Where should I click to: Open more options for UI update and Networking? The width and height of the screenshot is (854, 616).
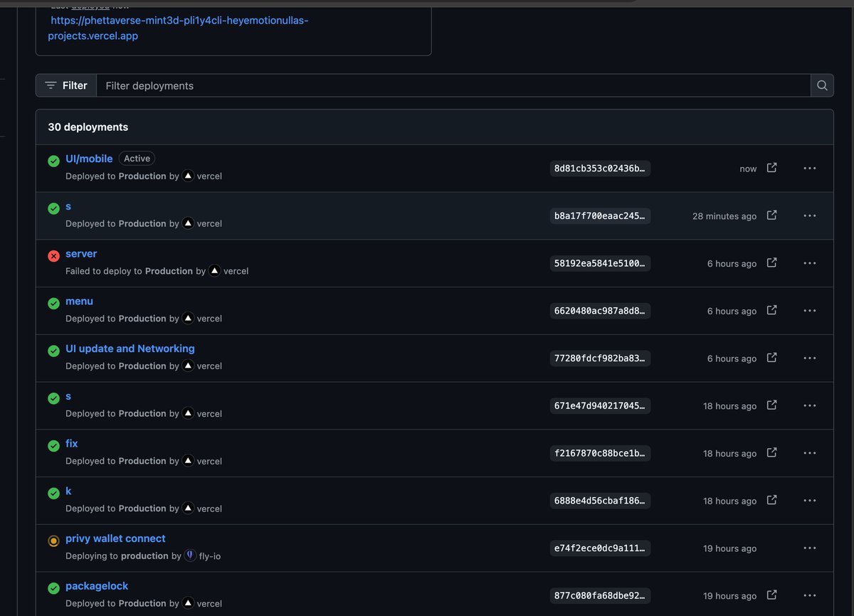809,358
